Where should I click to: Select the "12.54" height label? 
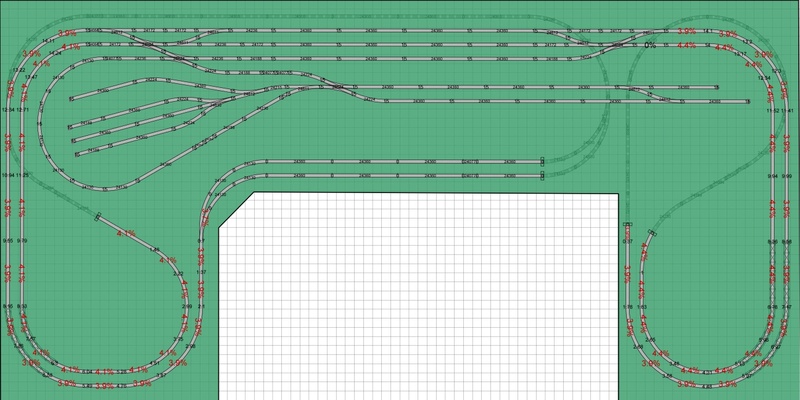pos(8,110)
